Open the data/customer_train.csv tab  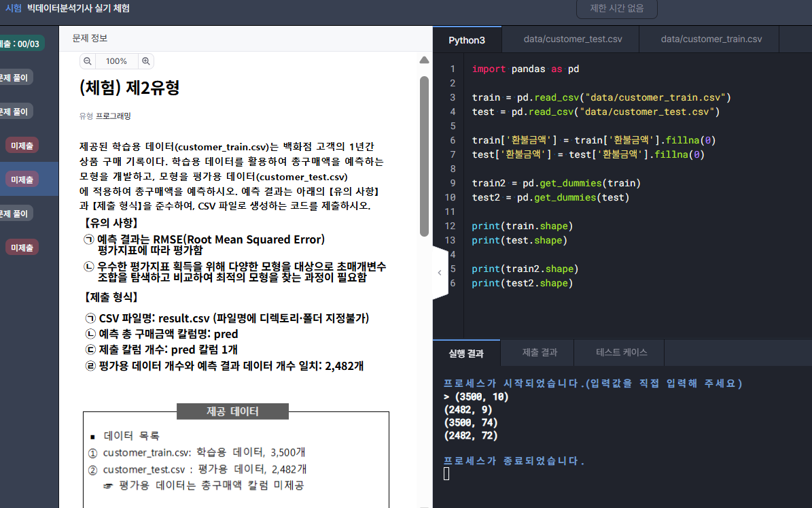pos(711,39)
